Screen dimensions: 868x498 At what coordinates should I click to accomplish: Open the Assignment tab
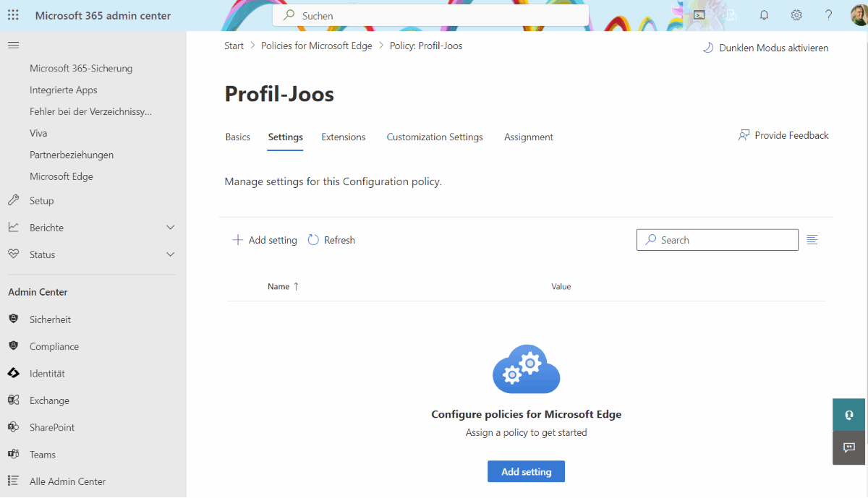(528, 137)
